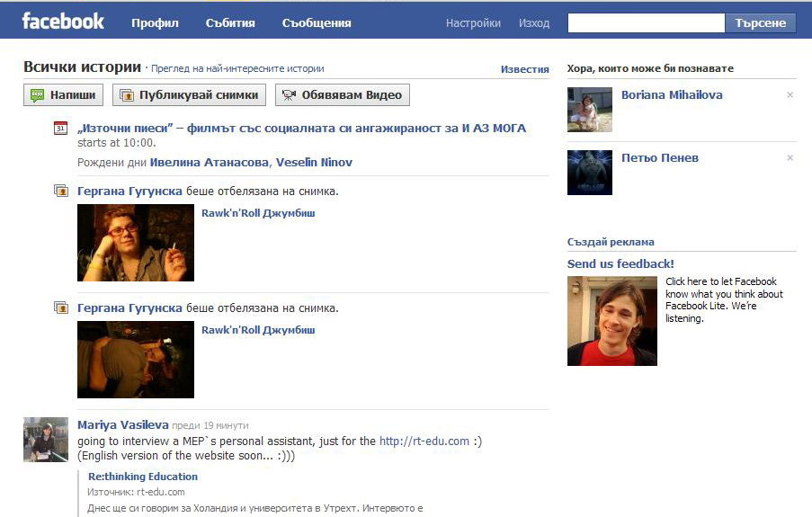Click the camera icon on Обявявам Видео

[x=289, y=94]
